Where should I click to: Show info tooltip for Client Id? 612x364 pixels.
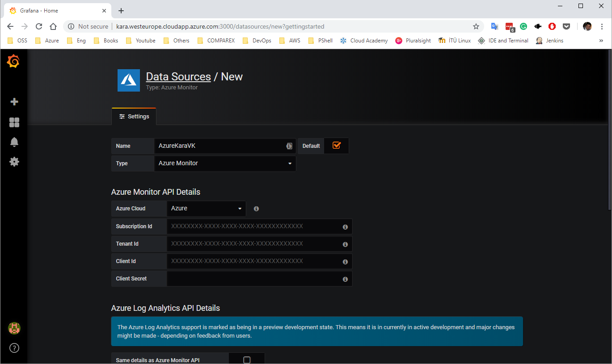point(345,262)
